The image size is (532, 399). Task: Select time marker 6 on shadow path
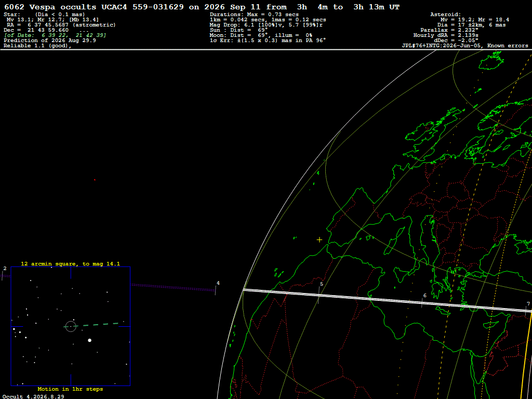(423, 300)
